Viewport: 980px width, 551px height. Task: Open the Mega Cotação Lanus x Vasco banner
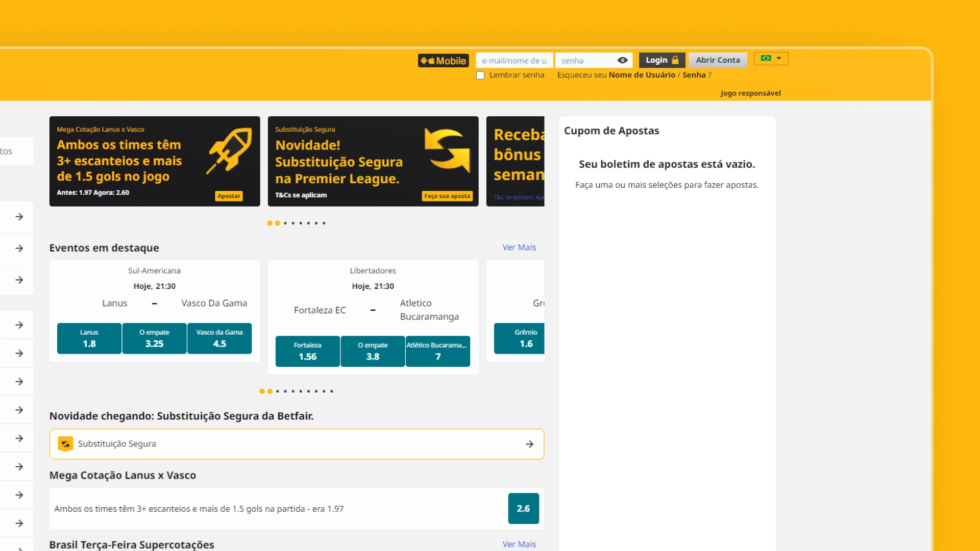point(155,161)
